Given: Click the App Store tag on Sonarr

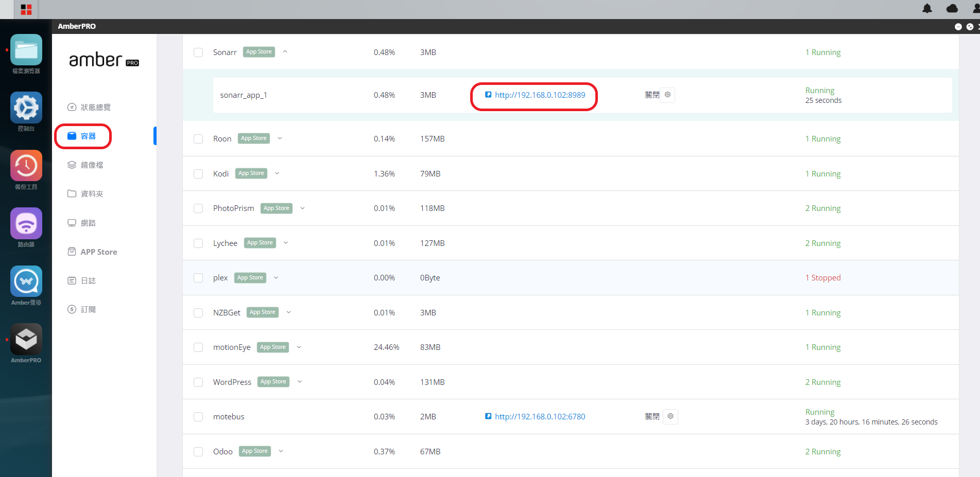Looking at the screenshot, I should tap(259, 52).
